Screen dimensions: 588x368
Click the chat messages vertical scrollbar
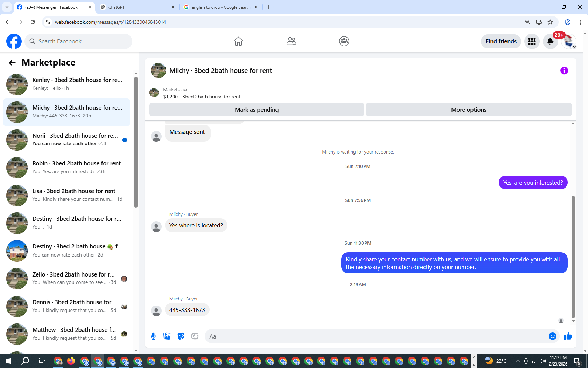(573, 257)
